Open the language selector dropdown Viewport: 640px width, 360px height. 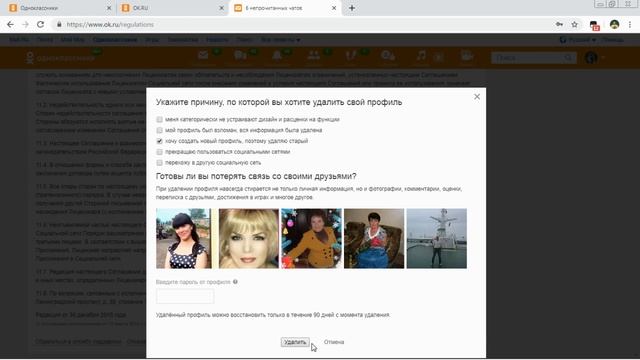coord(578,40)
